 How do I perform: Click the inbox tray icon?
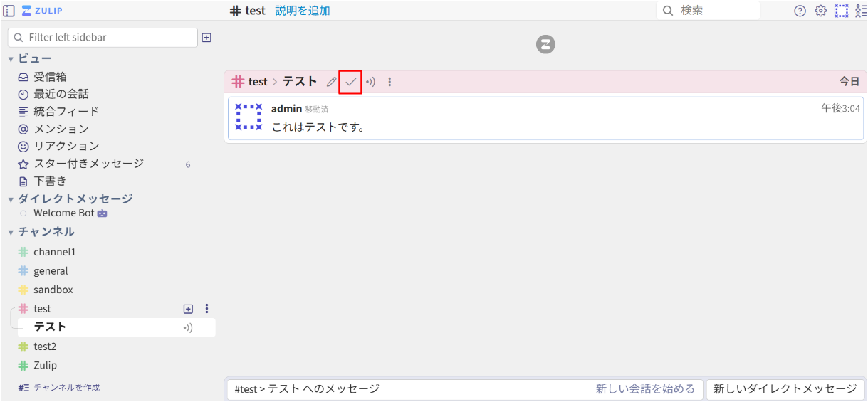tap(23, 77)
